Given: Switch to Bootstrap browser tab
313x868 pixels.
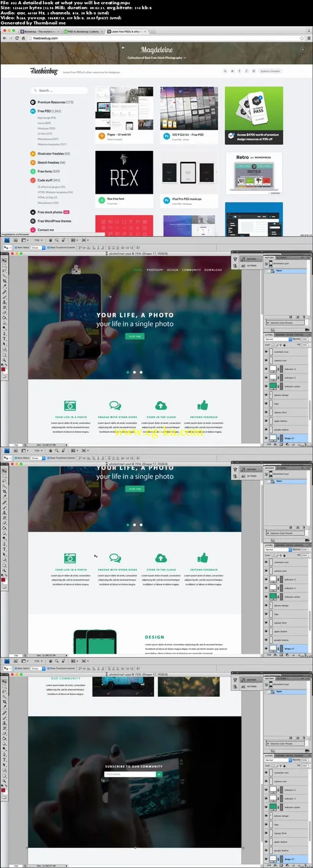Looking at the screenshot, I should [40, 30].
